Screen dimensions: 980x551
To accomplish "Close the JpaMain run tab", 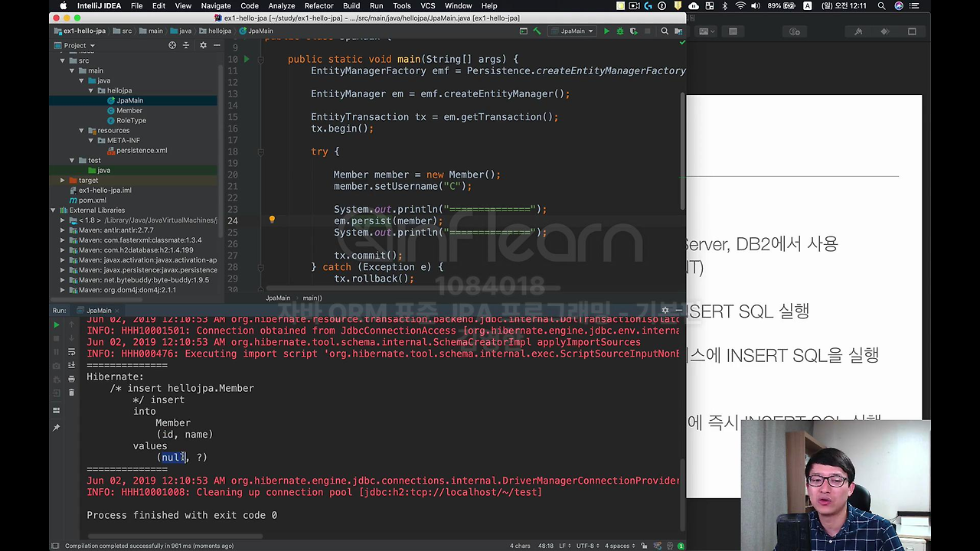I will pos(119,311).
